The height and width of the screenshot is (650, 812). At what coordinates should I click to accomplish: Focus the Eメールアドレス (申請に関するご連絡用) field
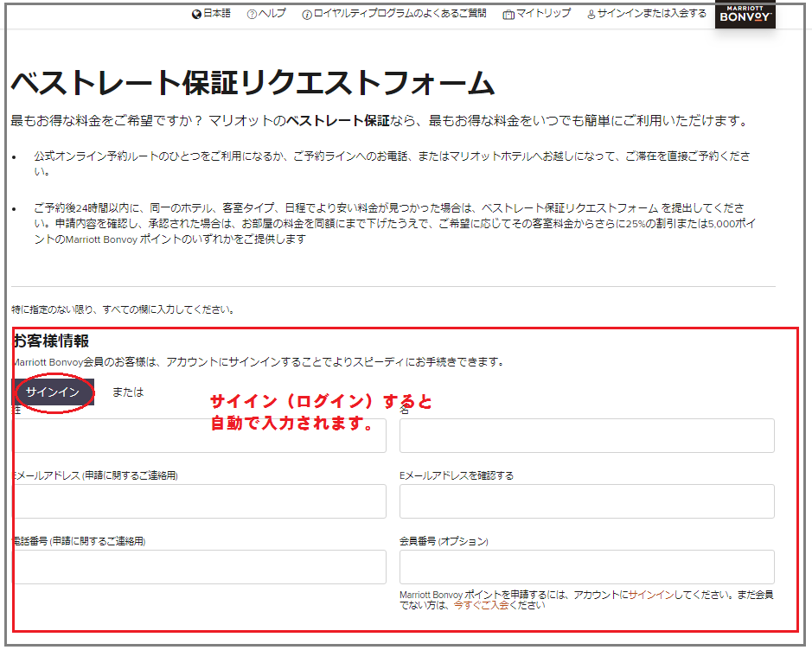coord(200,501)
